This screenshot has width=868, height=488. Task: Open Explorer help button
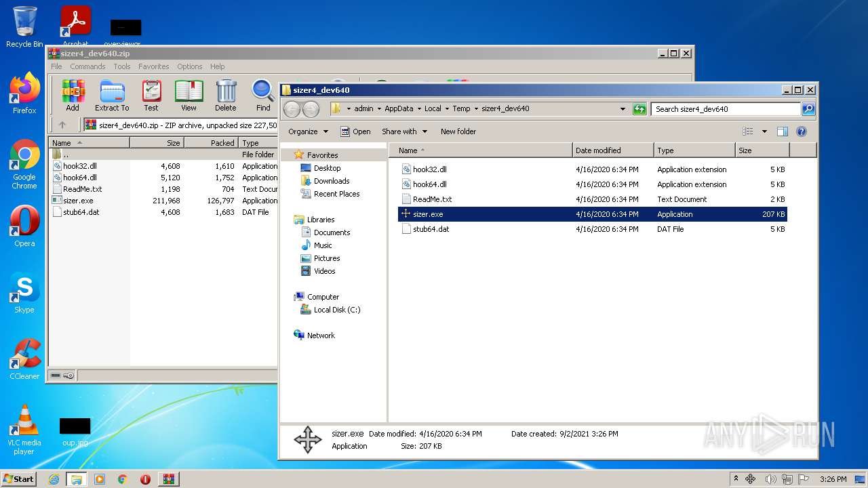(x=801, y=131)
